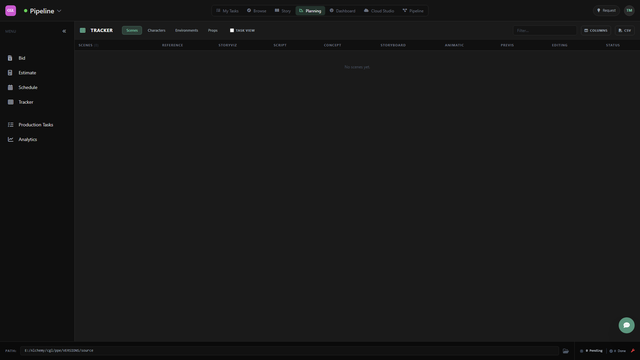
Task: Switch to the Story tab
Action: tap(282, 11)
